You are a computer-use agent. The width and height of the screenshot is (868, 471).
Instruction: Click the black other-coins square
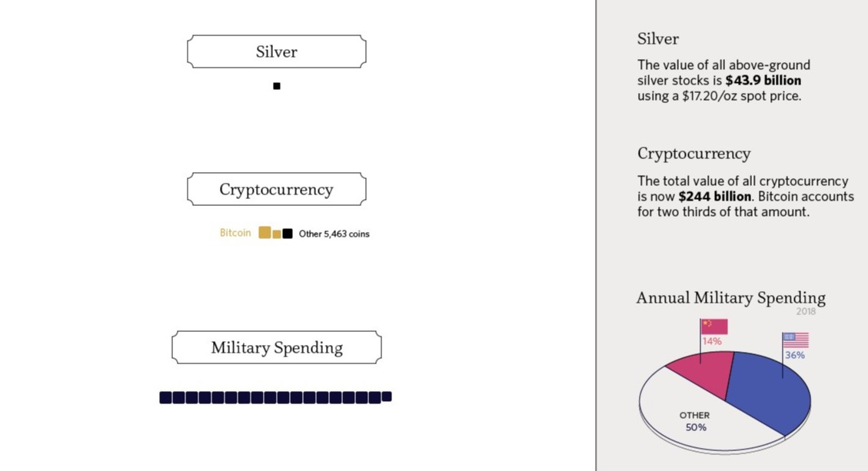click(x=288, y=234)
